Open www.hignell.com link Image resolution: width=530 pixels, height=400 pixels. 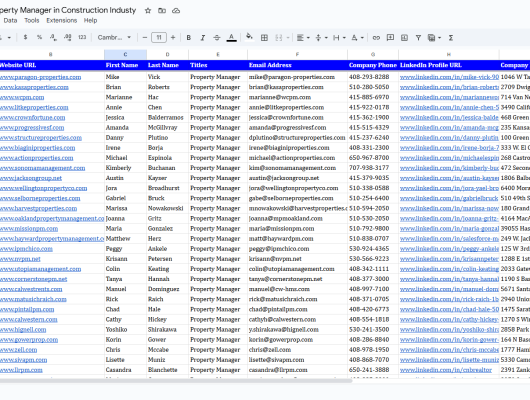coord(23,330)
